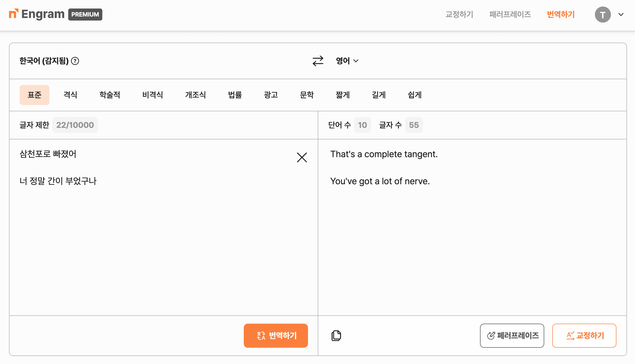
Task: Click the swap languages arrows icon
Action: 318,61
